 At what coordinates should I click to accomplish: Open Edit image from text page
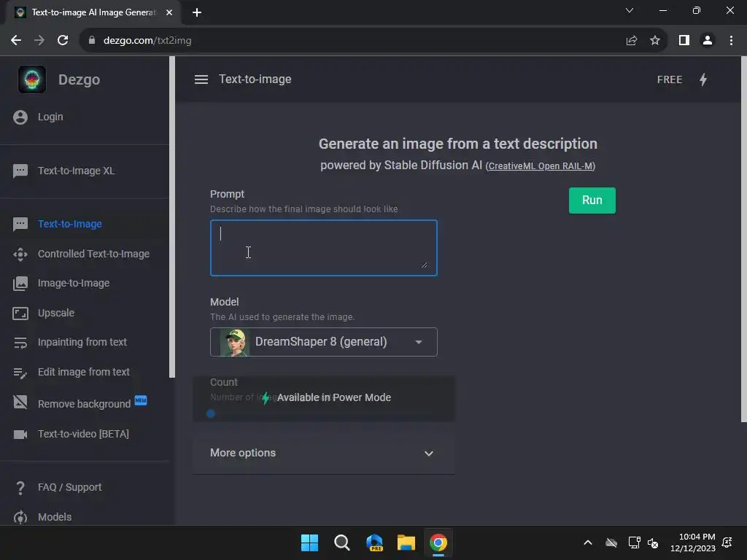click(x=84, y=373)
